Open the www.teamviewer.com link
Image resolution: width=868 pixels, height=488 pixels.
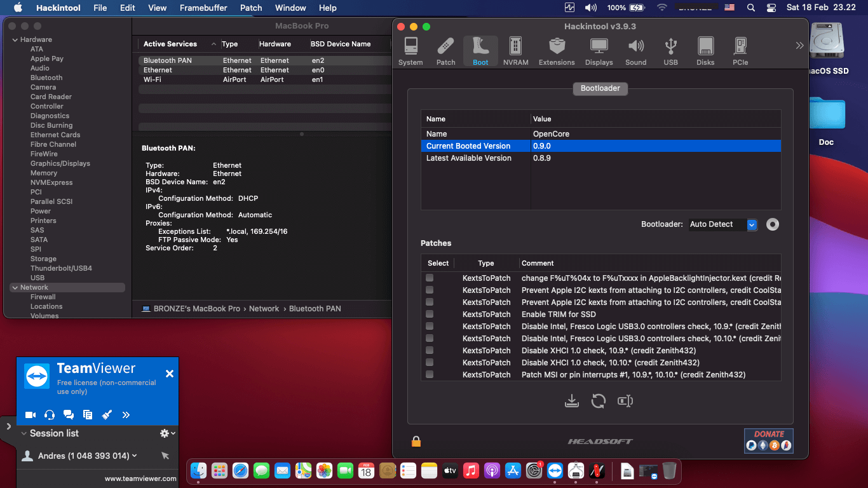click(140, 478)
